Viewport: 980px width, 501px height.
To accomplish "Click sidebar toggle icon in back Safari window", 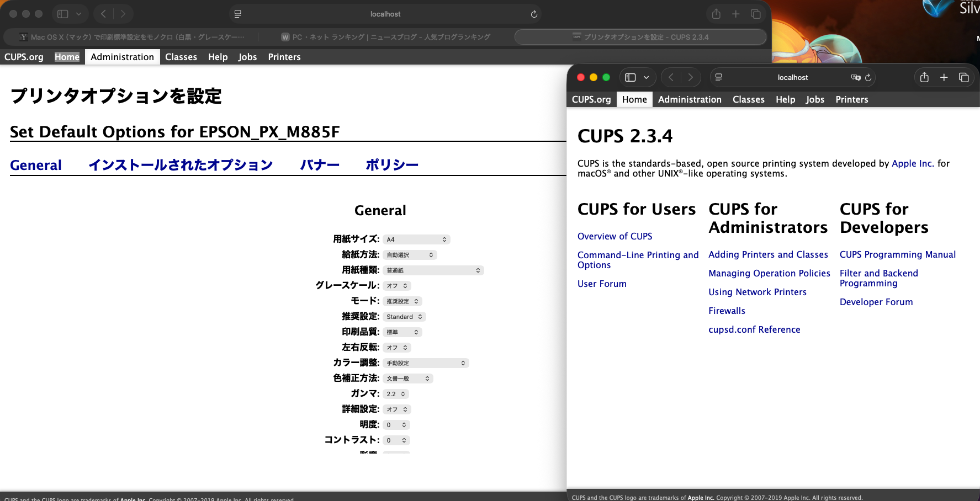I will (63, 14).
